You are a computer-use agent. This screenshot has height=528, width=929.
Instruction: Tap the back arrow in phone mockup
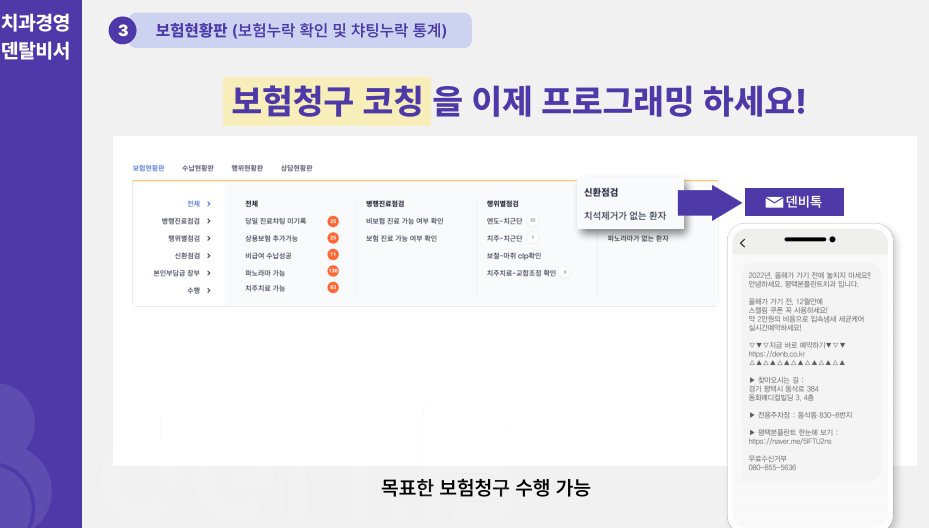pos(742,243)
